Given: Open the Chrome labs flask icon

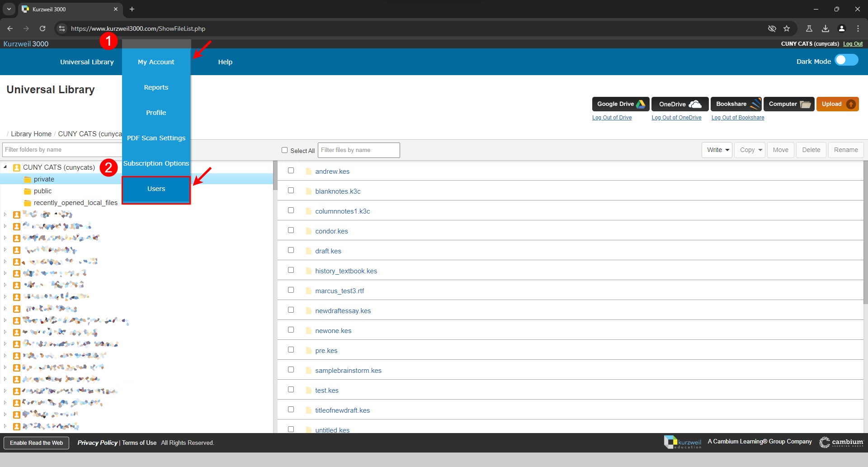Looking at the screenshot, I should [x=809, y=29].
